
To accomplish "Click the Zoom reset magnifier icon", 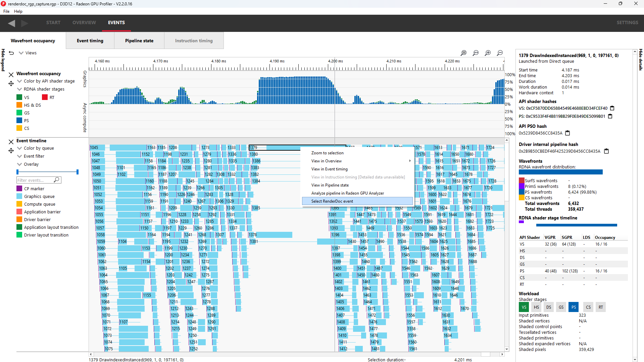I will pyautogui.click(x=476, y=53).
